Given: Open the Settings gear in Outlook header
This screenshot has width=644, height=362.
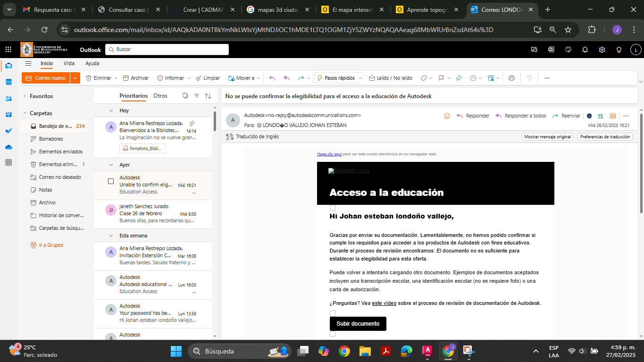Looking at the screenshot, I should coord(602,50).
